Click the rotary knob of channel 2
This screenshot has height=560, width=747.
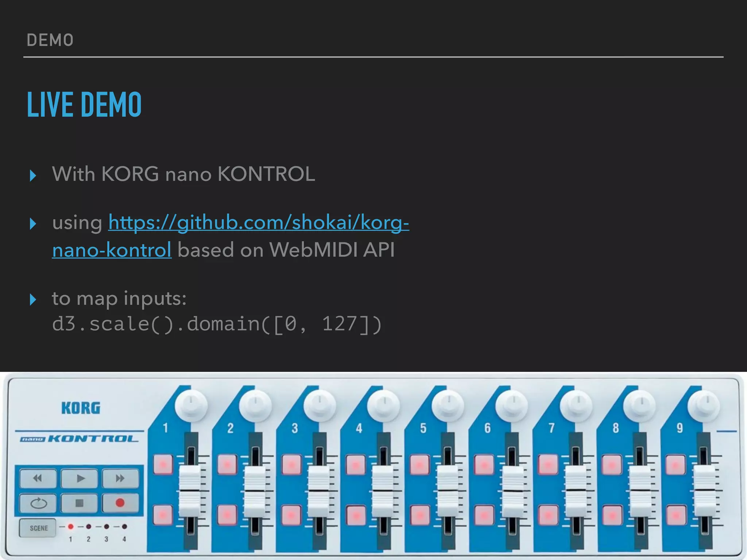coord(255,405)
